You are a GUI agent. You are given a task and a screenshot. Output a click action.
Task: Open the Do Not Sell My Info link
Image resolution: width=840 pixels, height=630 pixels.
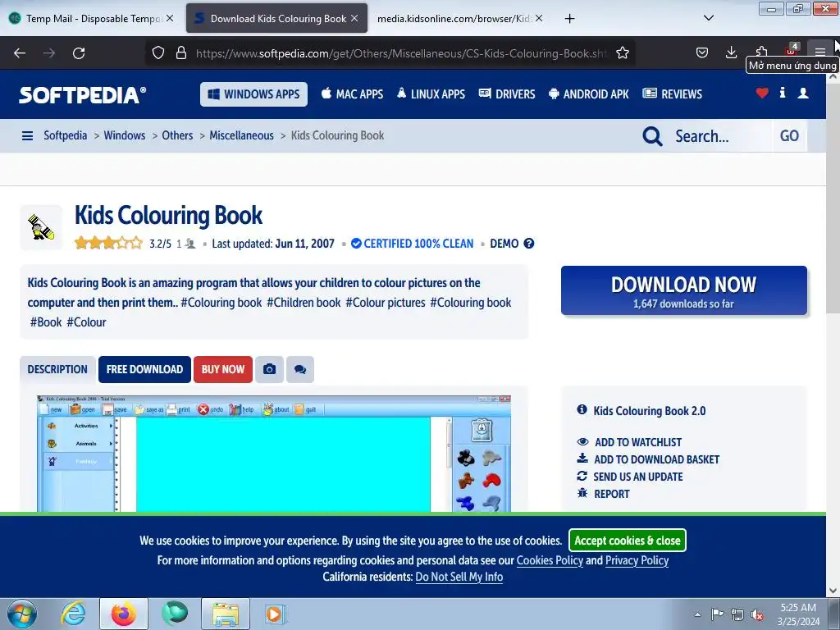(x=459, y=577)
